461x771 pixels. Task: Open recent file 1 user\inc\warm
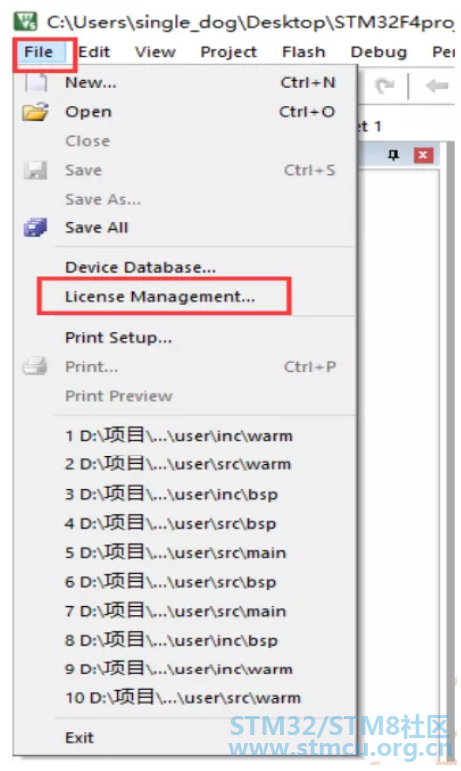click(179, 436)
